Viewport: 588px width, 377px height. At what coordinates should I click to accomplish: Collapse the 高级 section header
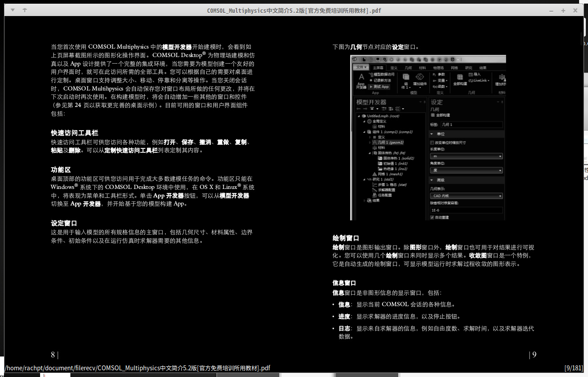click(x=466, y=180)
